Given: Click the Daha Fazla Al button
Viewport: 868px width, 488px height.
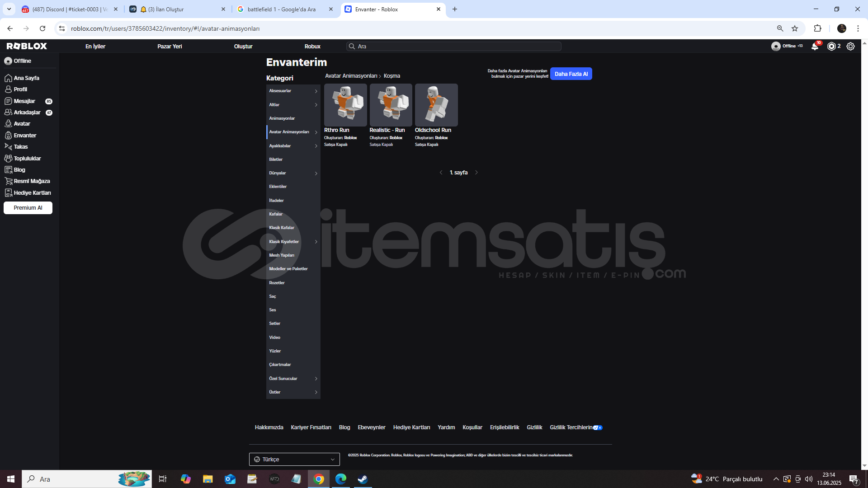Looking at the screenshot, I should click(571, 74).
